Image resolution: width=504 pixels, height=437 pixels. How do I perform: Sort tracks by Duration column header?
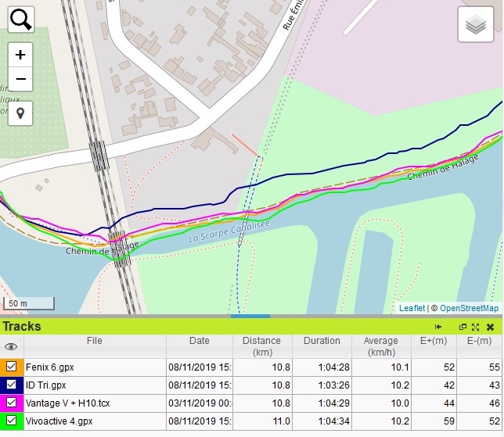pos(322,341)
